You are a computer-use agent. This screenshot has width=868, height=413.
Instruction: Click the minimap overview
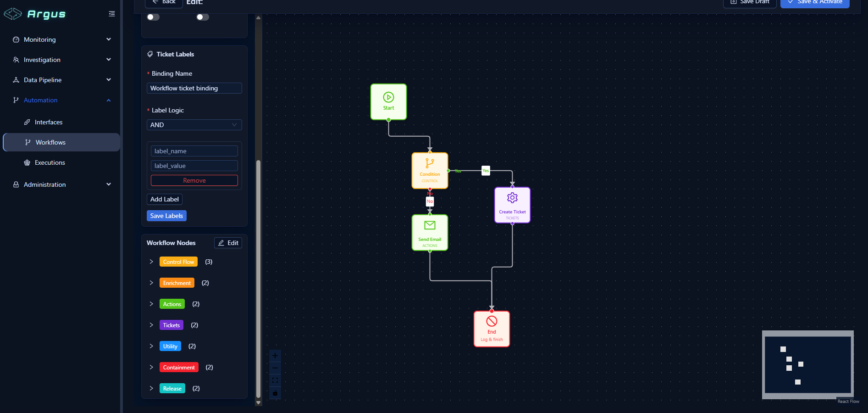[808, 365]
